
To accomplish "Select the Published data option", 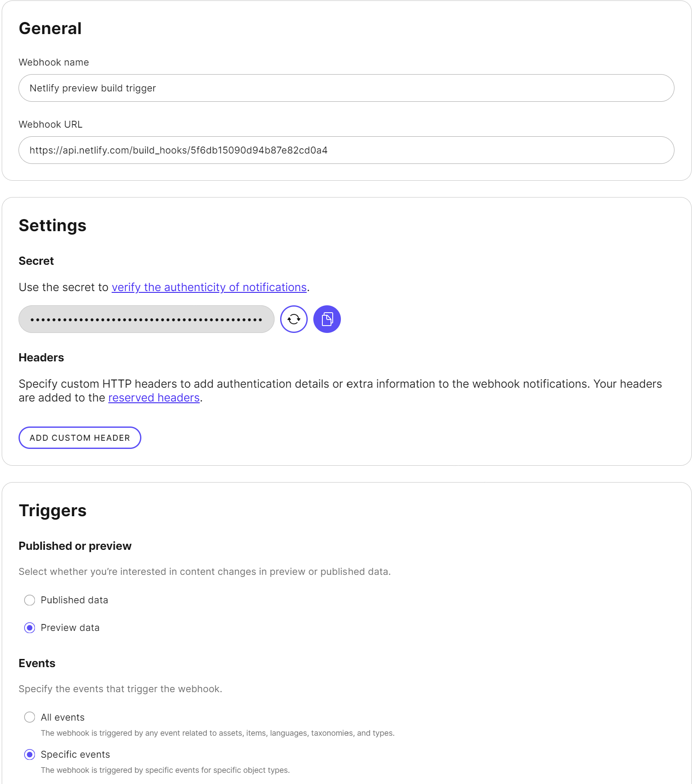I will pos(29,600).
